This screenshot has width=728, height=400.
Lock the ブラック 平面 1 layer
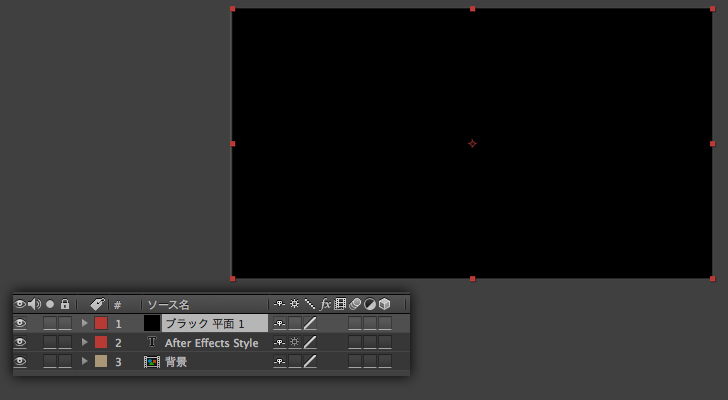tap(65, 323)
